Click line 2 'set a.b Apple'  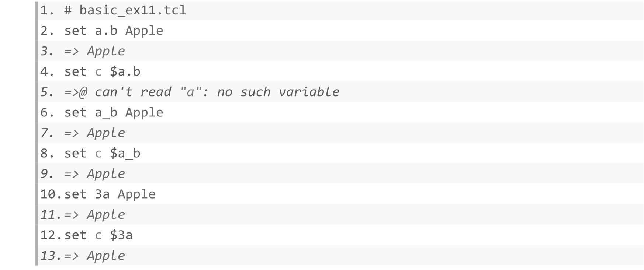click(114, 31)
